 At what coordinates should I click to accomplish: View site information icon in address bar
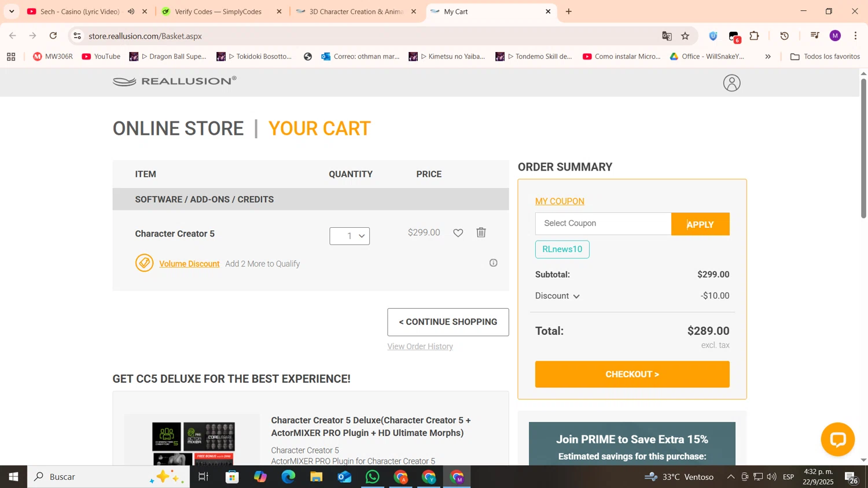[77, 36]
